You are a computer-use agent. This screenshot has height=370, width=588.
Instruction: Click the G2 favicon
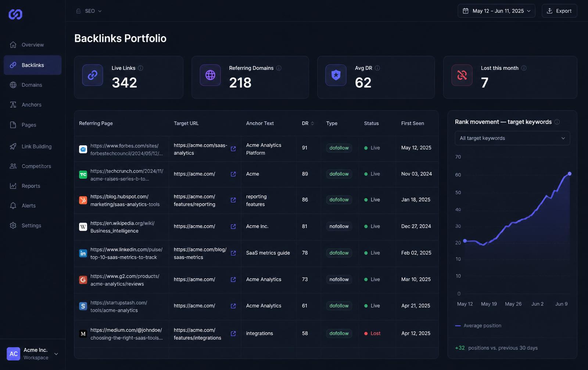(x=83, y=280)
